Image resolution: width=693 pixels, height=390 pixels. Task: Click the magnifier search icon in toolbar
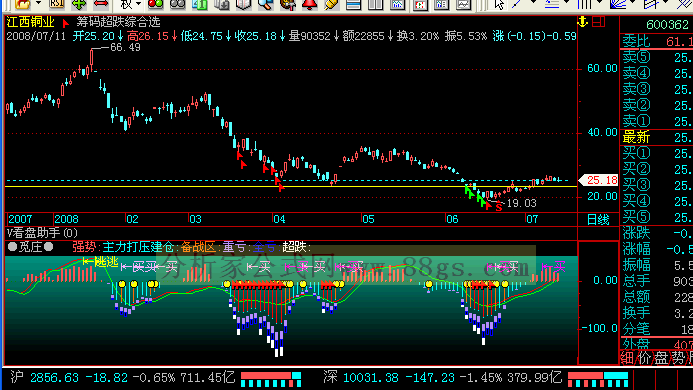click(265, 4)
